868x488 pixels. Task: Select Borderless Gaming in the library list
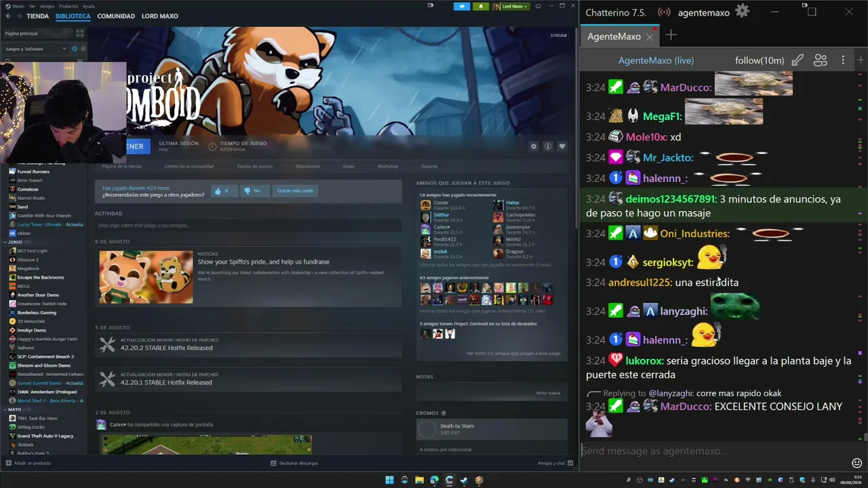coord(37,312)
